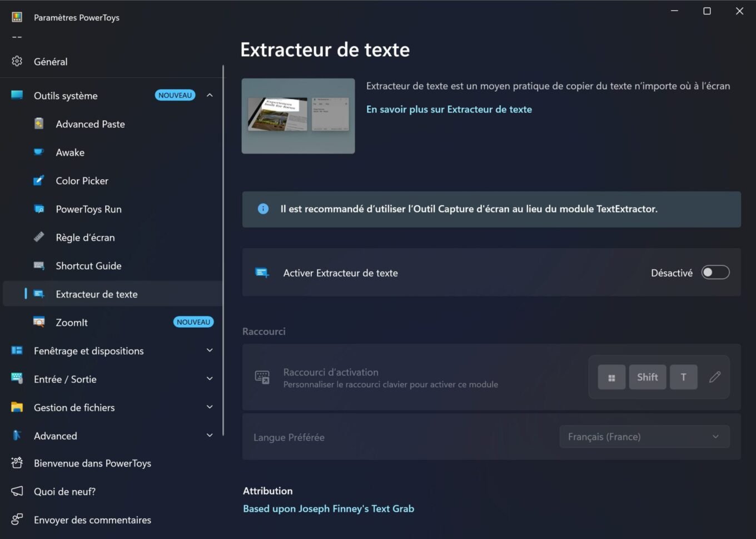Click the Règle d'écran ruler icon
Viewport: 756px width, 539px height.
pyautogui.click(x=39, y=237)
